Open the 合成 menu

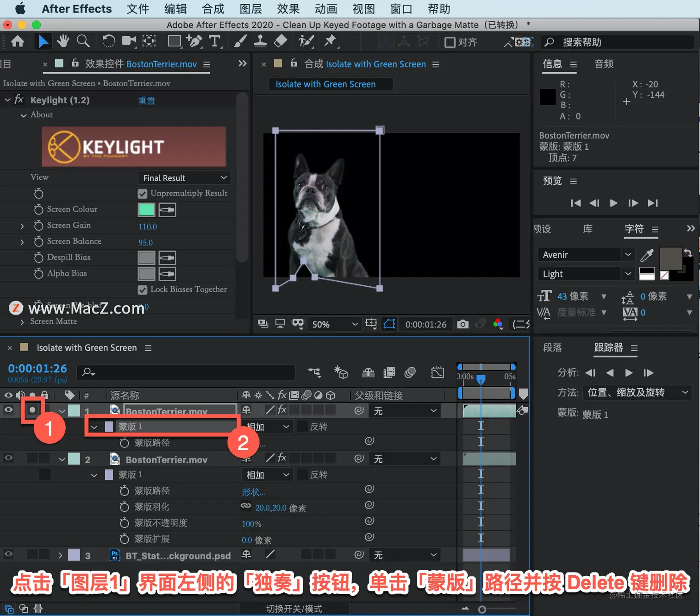pyautogui.click(x=213, y=9)
